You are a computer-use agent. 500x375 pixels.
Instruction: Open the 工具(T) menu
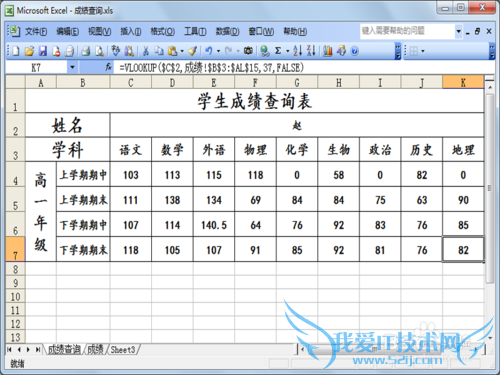point(195,32)
